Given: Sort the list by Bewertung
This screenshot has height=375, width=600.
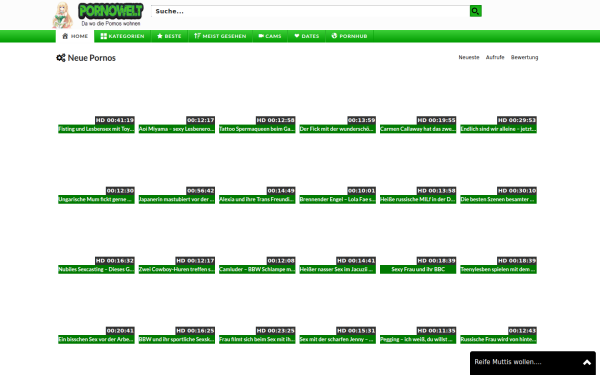Looking at the screenshot, I should click(524, 57).
